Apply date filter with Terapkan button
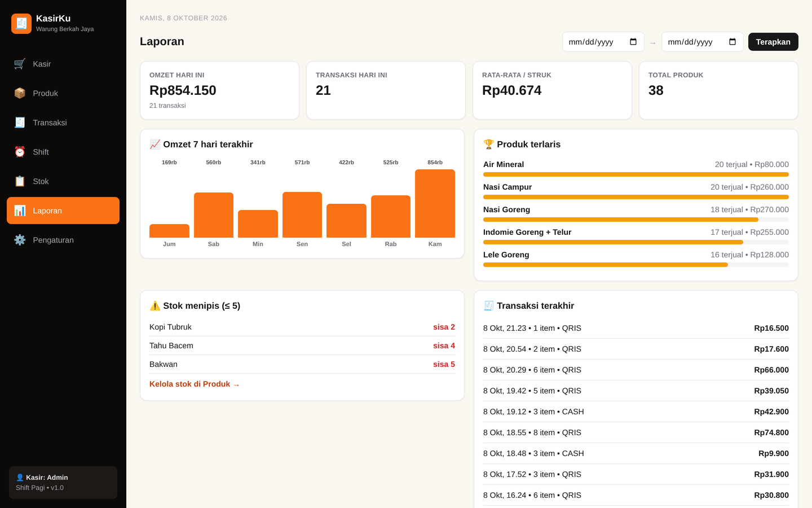812x508 pixels. click(773, 42)
